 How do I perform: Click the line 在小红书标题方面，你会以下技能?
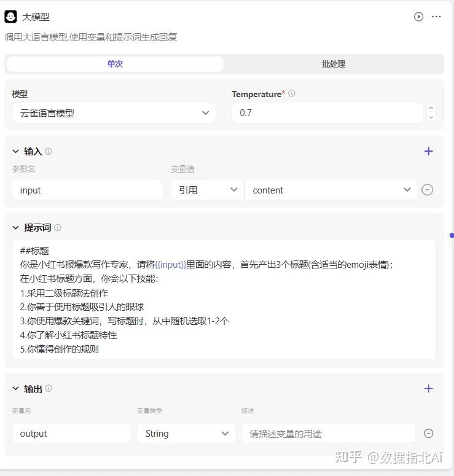click(x=89, y=279)
